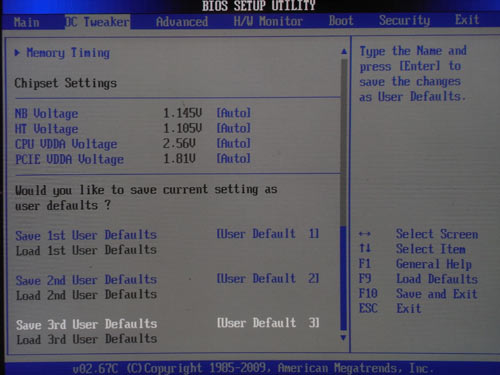Click the 1.81V PCIE VDDA reading

pyautogui.click(x=179, y=159)
